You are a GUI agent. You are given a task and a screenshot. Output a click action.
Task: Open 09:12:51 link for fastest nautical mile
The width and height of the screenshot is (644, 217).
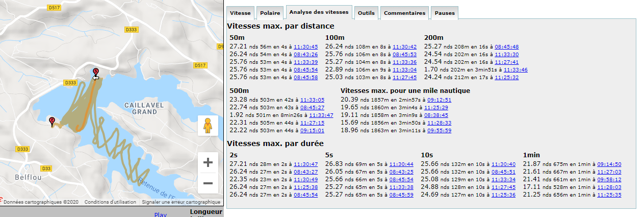pyautogui.click(x=439, y=100)
